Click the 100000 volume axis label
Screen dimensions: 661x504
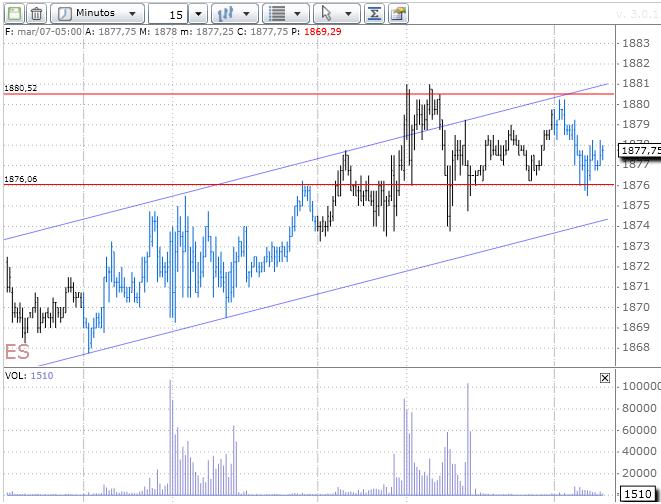tap(641, 386)
